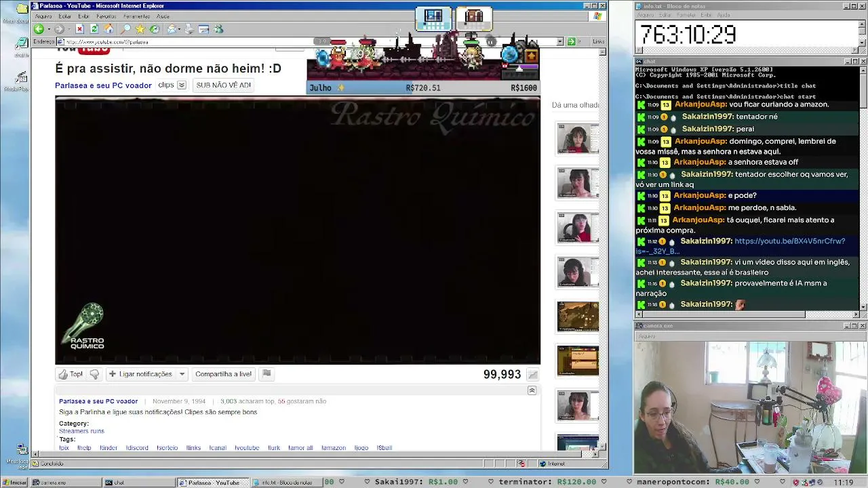
Task: Click the Notepad timer text 763:10:29
Action: click(x=688, y=35)
